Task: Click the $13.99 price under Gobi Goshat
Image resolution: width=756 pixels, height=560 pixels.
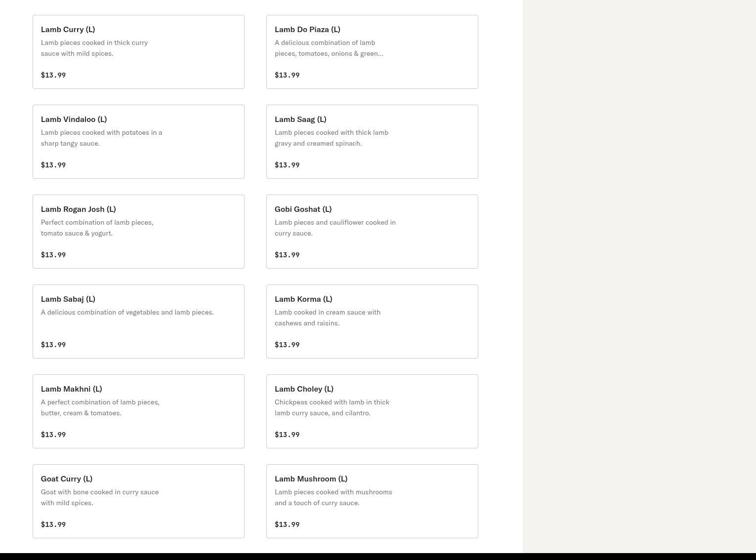Action: (x=287, y=255)
